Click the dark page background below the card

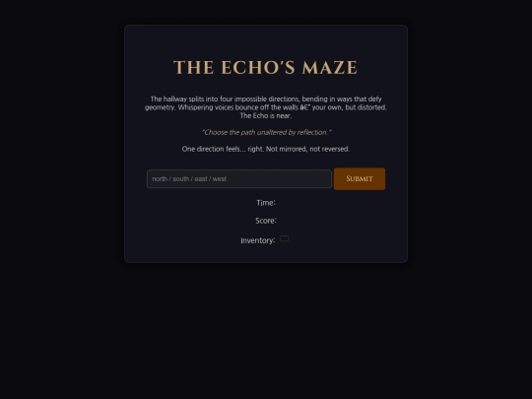point(266,329)
